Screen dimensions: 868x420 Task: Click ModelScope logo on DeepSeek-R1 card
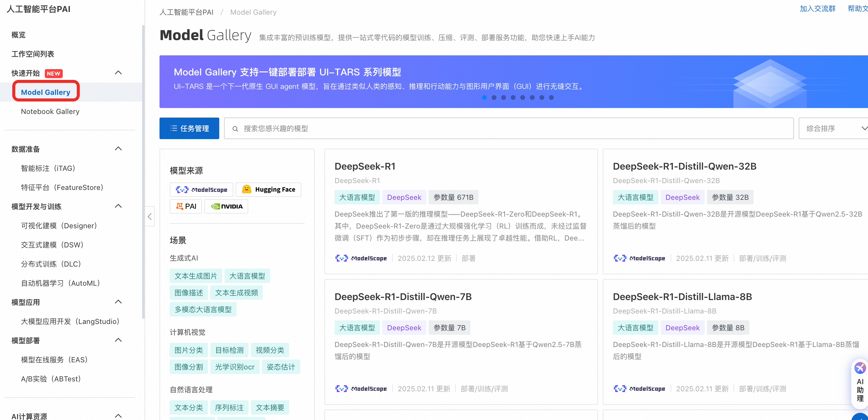pos(361,258)
